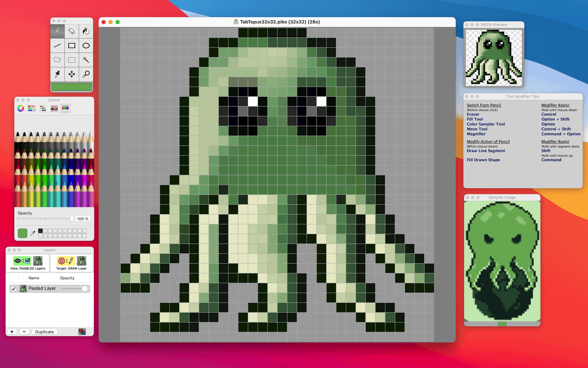Image resolution: width=588 pixels, height=368 pixels.
Task: Select the black saved swatch in Colors panel
Action: coord(41,231)
